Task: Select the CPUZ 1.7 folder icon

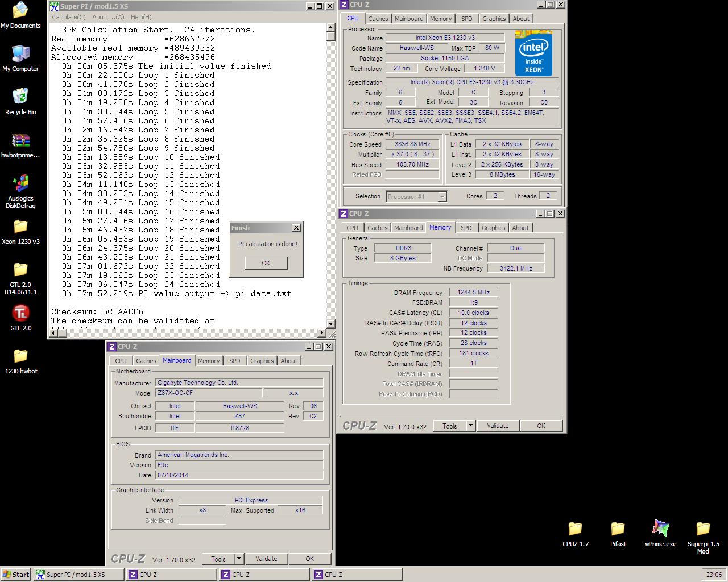Action: click(x=576, y=529)
